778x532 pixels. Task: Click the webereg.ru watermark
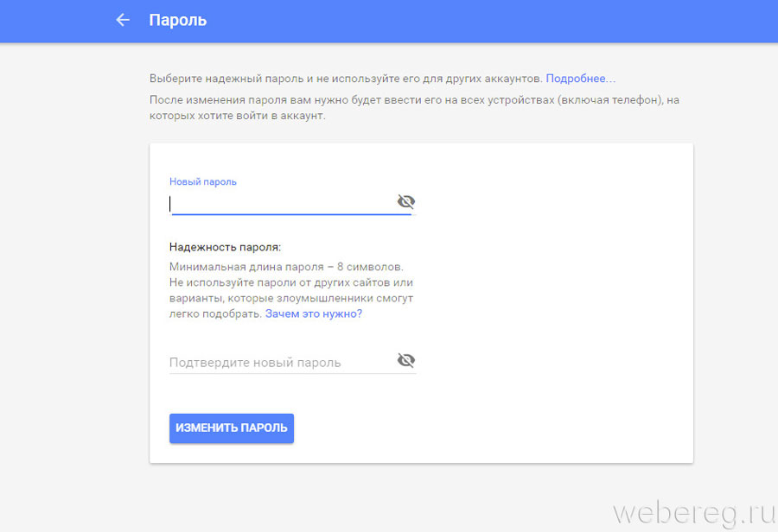coord(694,514)
